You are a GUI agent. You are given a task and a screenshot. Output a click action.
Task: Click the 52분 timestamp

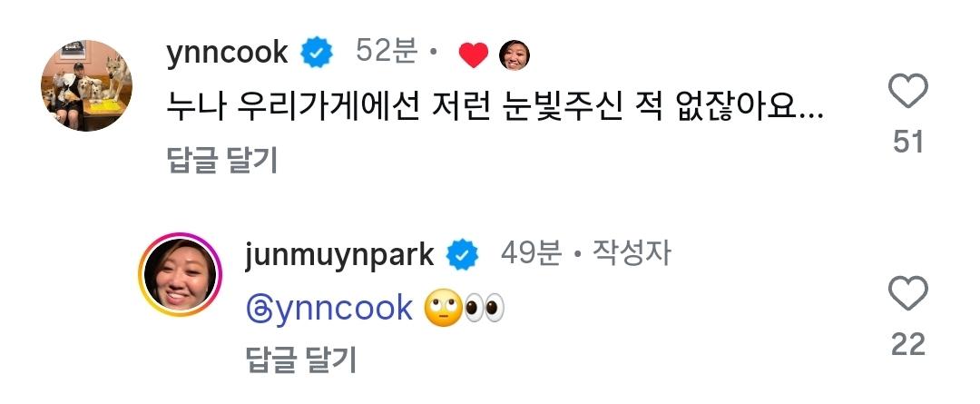387,53
